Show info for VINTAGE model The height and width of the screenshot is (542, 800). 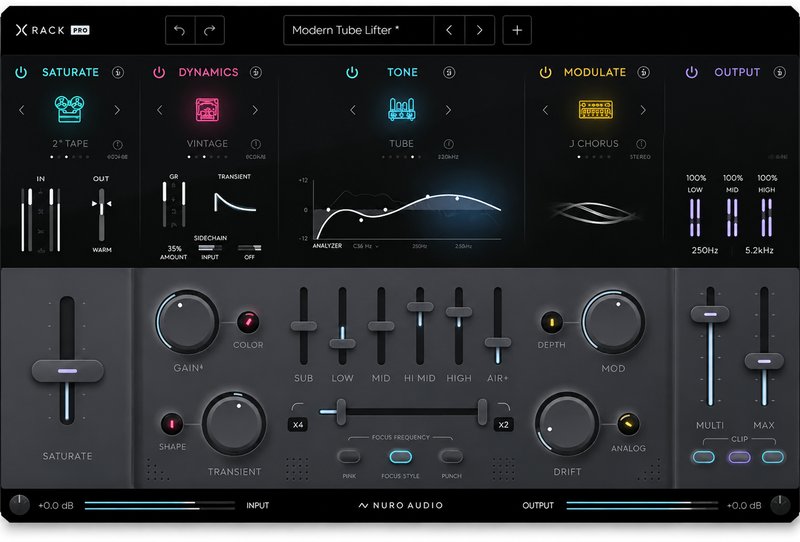[x=256, y=144]
